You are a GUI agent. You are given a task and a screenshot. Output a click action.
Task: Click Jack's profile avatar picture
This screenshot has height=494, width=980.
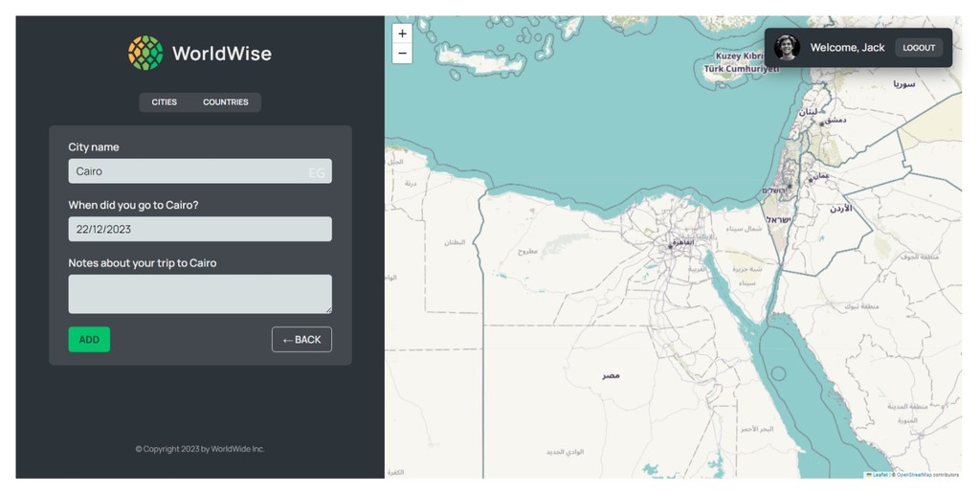pyautogui.click(x=787, y=48)
